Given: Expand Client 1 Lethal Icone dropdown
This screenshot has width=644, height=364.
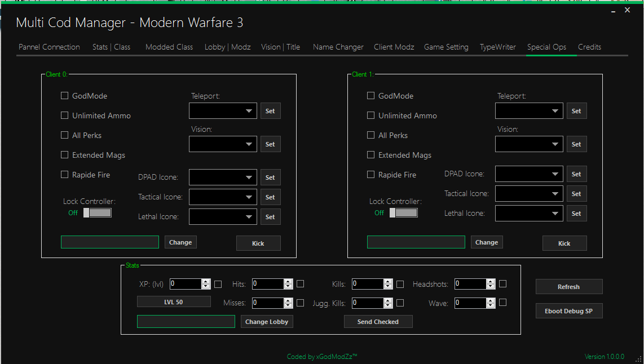Looking at the screenshot, I should click(529, 214).
